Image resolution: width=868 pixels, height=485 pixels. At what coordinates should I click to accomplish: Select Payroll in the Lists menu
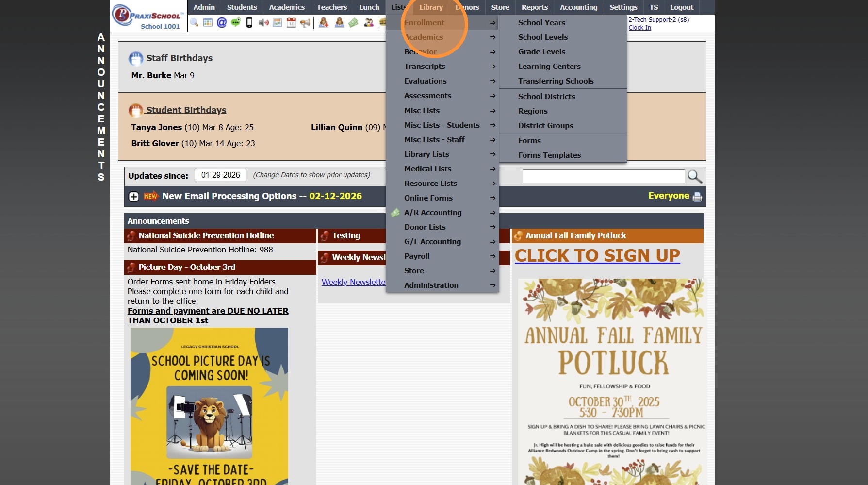pyautogui.click(x=442, y=256)
